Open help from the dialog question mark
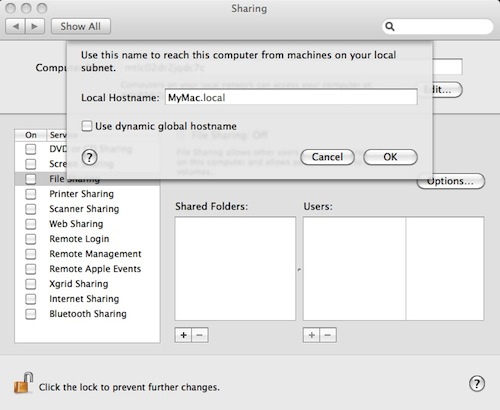 point(90,157)
